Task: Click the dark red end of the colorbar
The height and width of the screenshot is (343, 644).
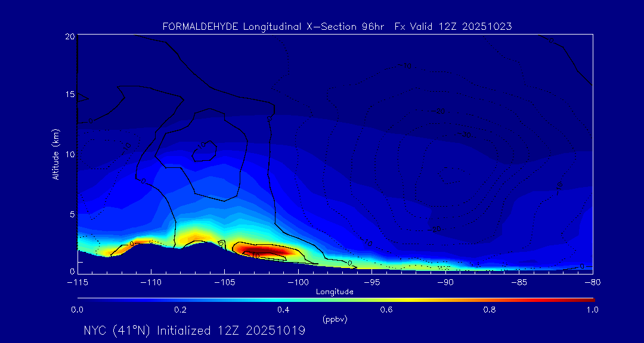Action: (x=589, y=300)
